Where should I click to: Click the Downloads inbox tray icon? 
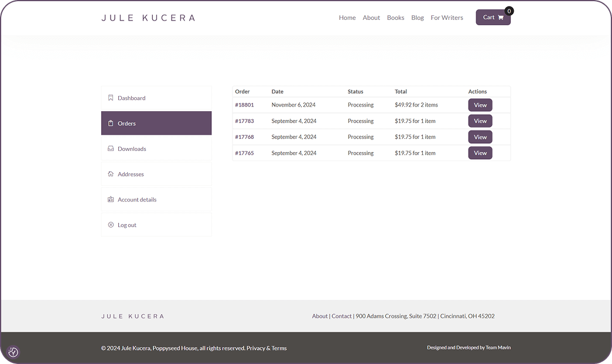[111, 149]
